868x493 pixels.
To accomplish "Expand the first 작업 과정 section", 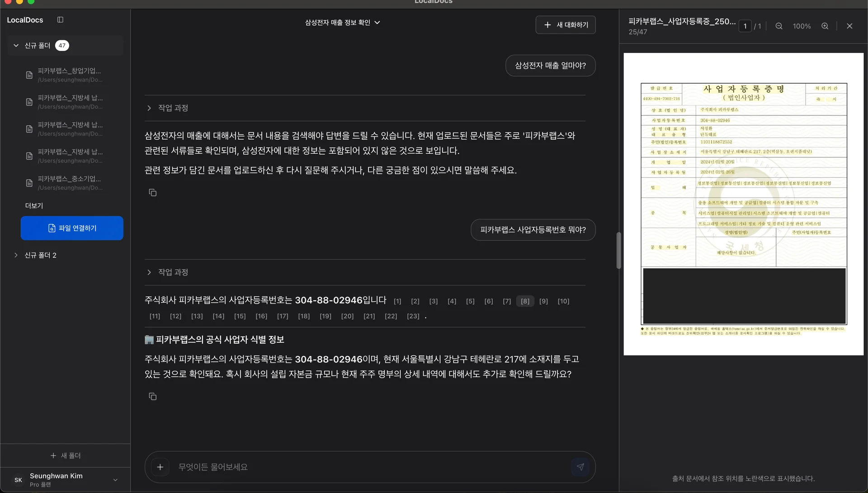I will pos(149,108).
